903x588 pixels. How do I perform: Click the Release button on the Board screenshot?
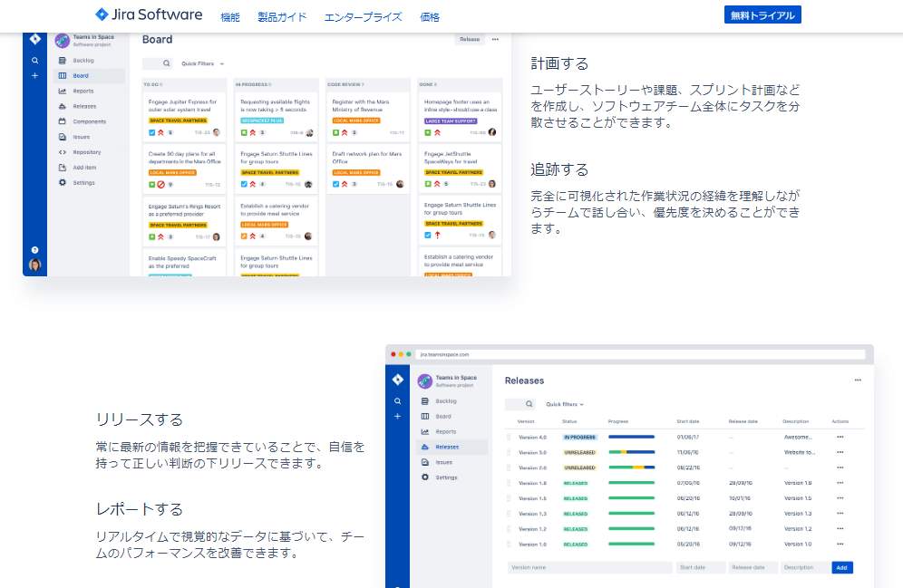470,39
